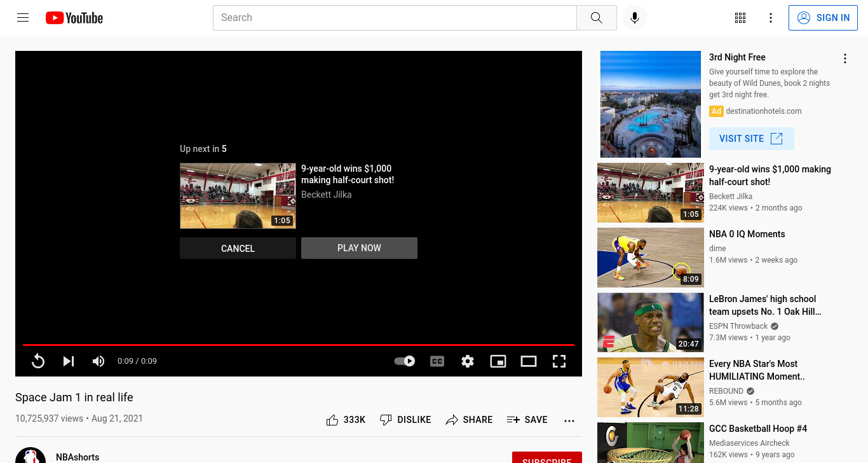Image resolution: width=868 pixels, height=463 pixels.
Task: Open the 3rd Night Free ad title
Action: click(737, 57)
